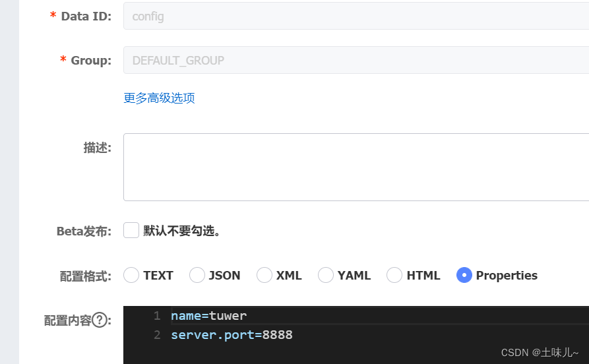This screenshot has height=364, width=589.
Task: Pick the YAML format radio button
Action: pyautogui.click(x=325, y=275)
